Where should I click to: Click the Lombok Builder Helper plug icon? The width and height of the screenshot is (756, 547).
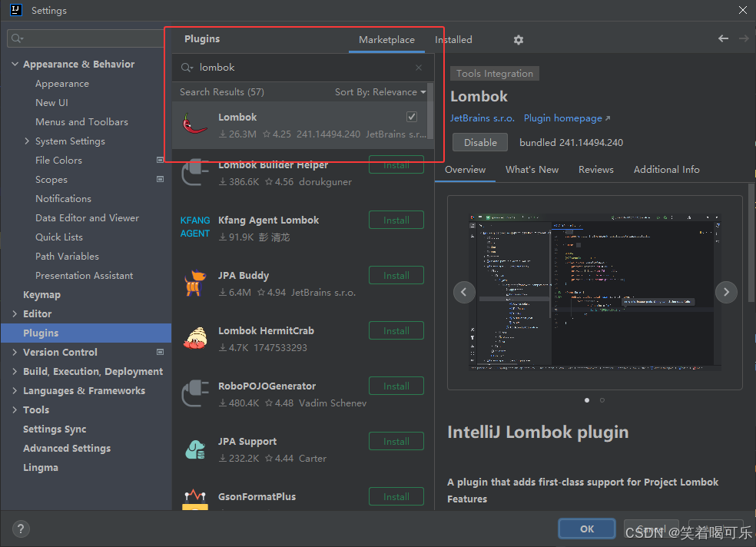click(x=195, y=173)
